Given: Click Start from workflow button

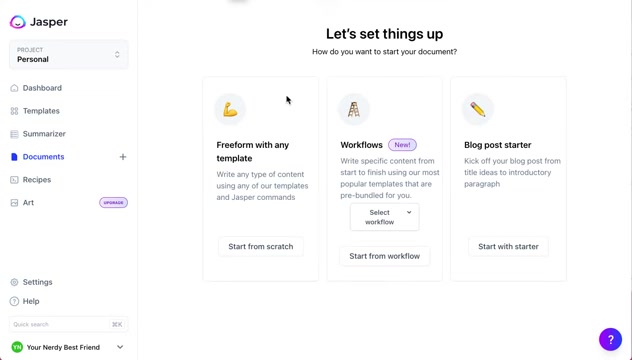Looking at the screenshot, I should [385, 256].
